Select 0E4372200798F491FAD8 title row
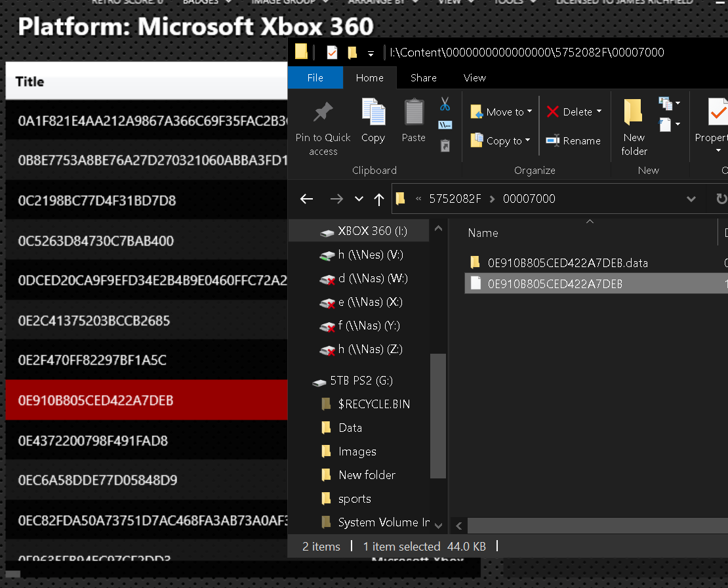 point(147,440)
